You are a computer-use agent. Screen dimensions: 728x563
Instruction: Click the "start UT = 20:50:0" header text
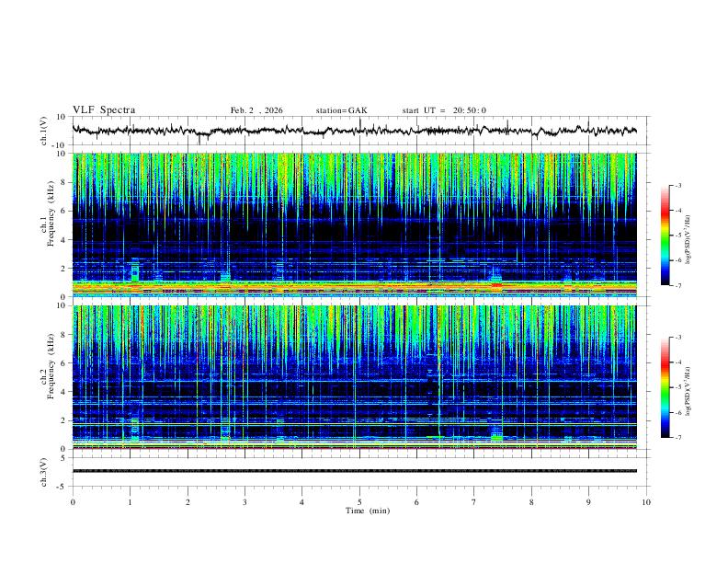(x=444, y=110)
